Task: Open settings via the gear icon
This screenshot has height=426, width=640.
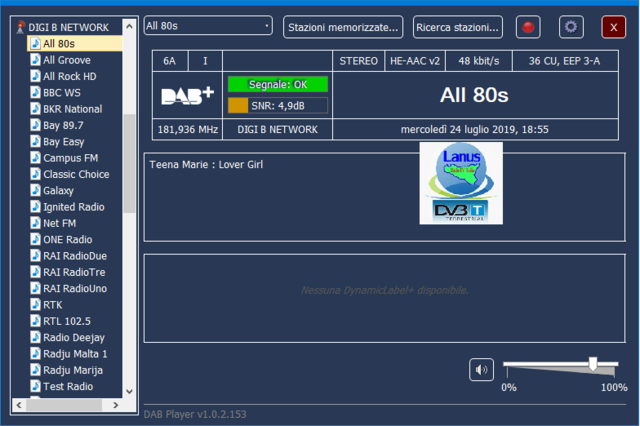Action: (571, 27)
